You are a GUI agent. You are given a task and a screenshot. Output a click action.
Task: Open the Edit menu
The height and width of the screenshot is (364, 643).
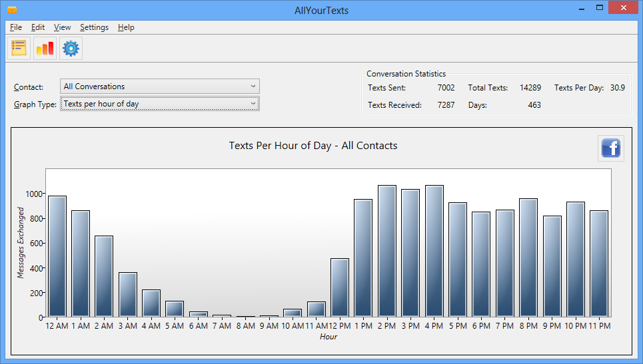pyautogui.click(x=38, y=27)
